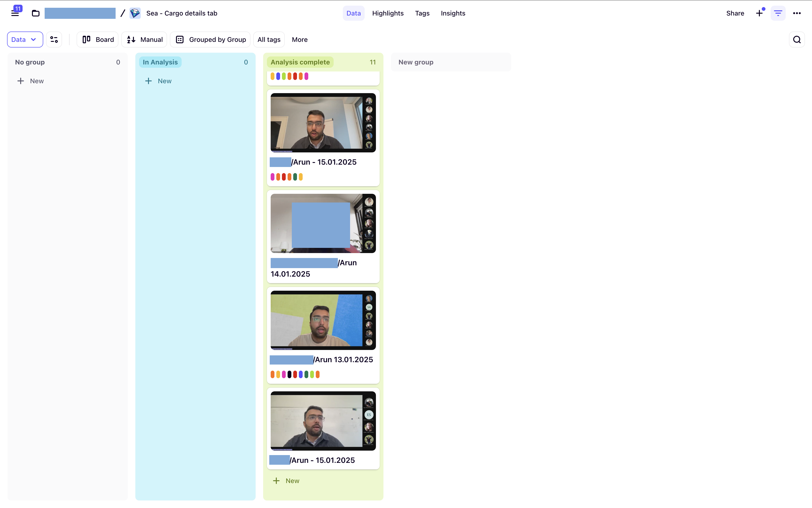Toggle the filter icon in header
The image size is (812, 508).
(778, 13)
